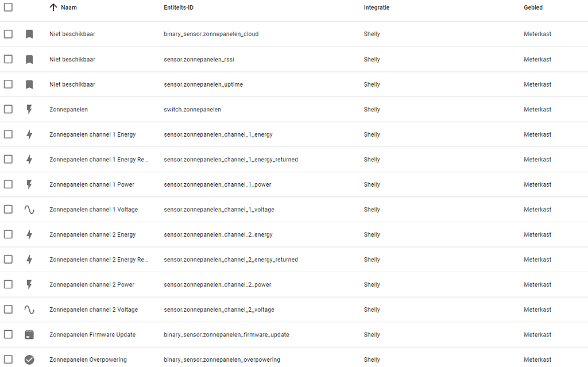Select the voltage waveform icon for channel 2 Voltage
The image size is (588, 367).
pyautogui.click(x=29, y=309)
